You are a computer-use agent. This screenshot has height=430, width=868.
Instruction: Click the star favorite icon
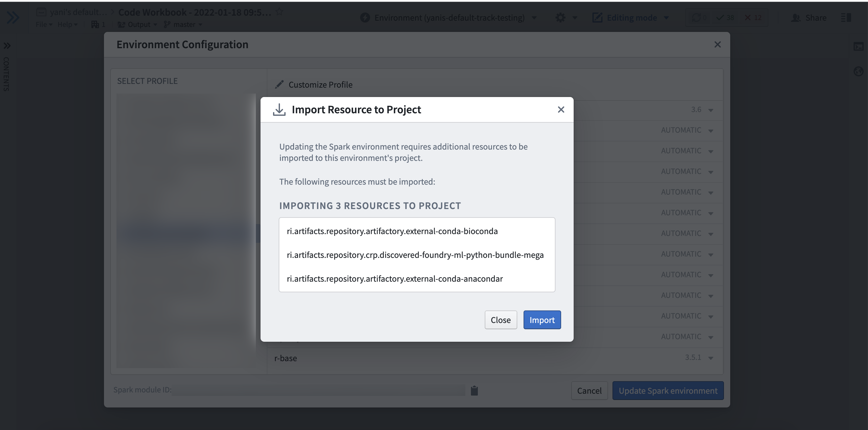pyautogui.click(x=279, y=12)
